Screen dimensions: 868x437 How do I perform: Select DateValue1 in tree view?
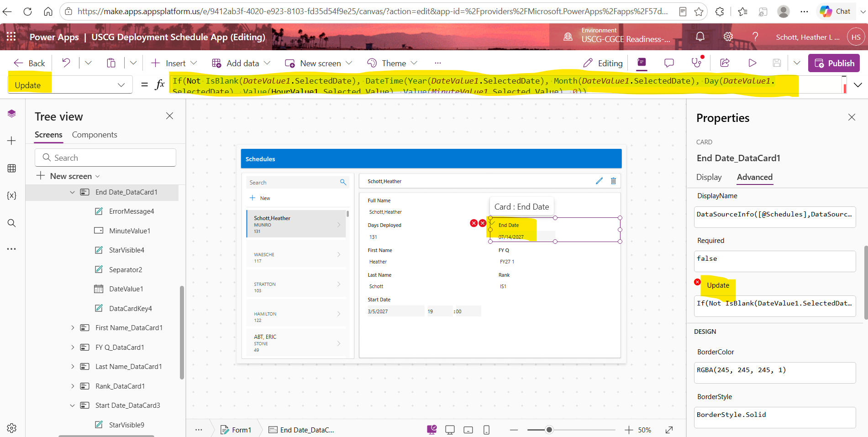(x=126, y=289)
